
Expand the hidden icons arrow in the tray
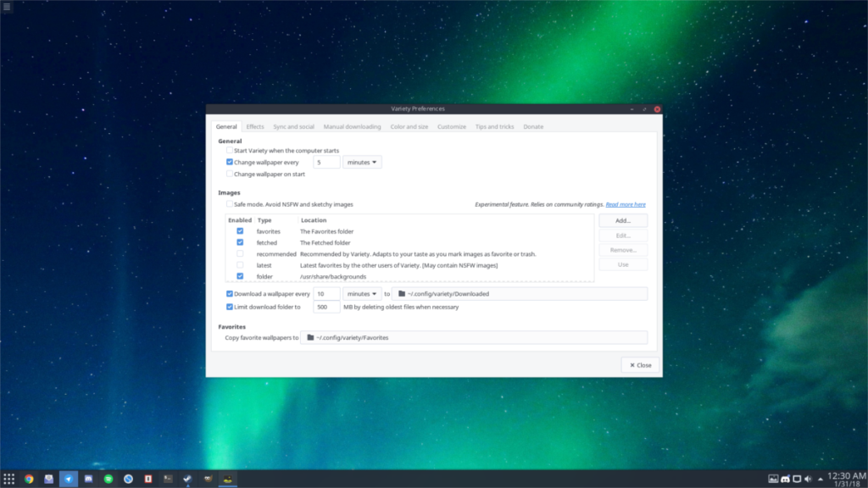820,478
